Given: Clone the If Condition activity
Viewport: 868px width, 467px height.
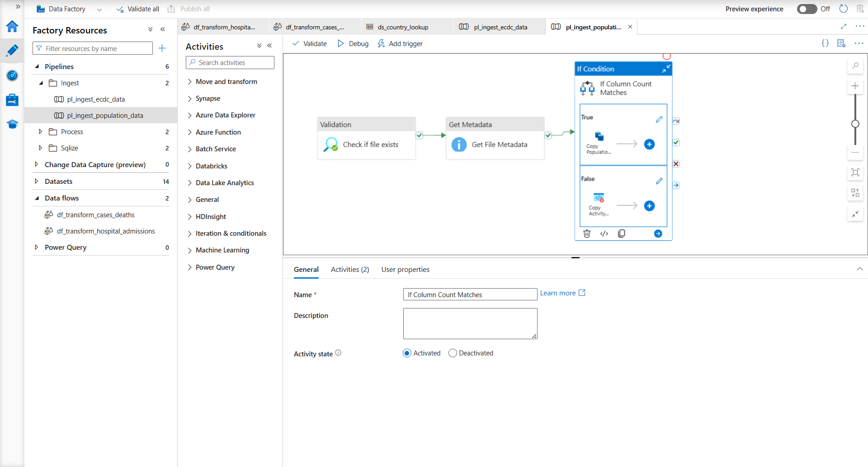Looking at the screenshot, I should 622,233.
